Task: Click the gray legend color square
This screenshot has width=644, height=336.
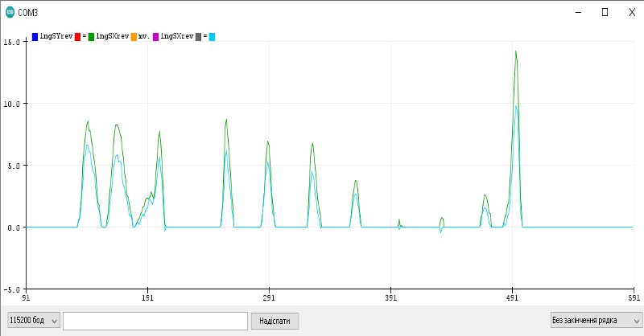Action: (198, 36)
